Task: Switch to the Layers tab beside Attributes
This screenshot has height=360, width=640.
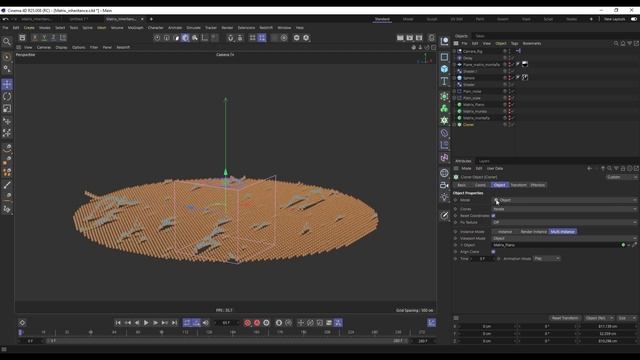Action: (x=484, y=161)
